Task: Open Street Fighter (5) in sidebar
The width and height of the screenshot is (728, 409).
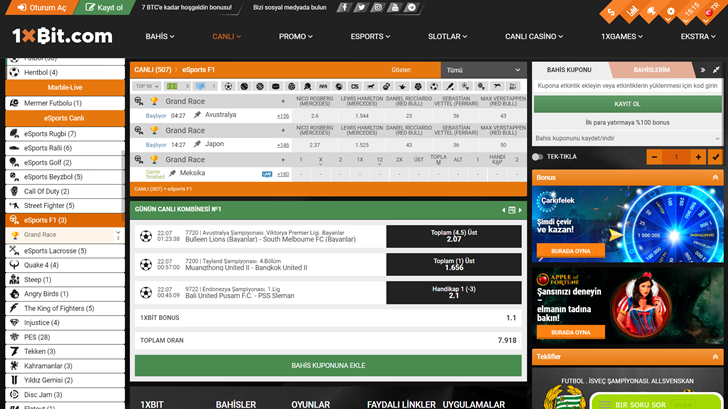Action: coord(65,206)
